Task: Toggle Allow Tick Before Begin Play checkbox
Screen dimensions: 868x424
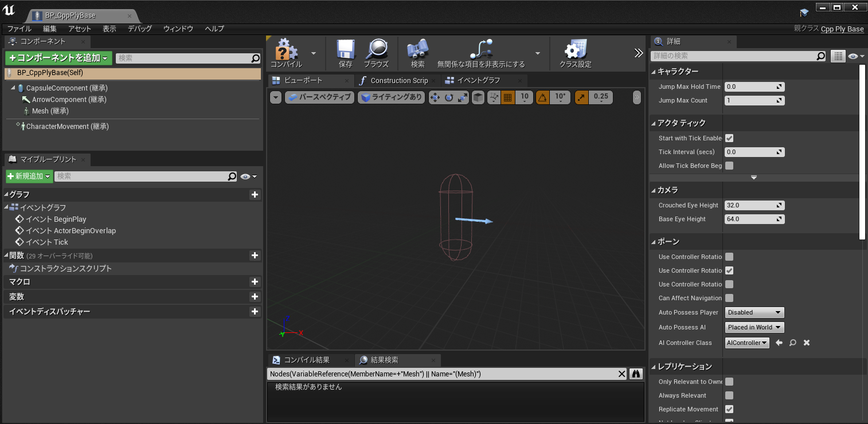Action: [729, 166]
